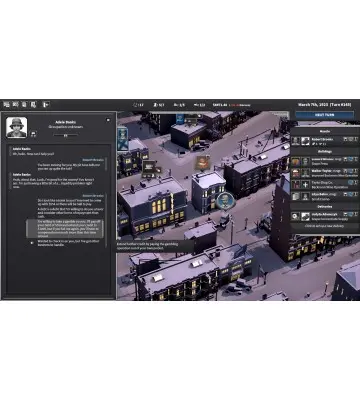Click the middle action icon on Robert Brooks row

tap(351, 139)
